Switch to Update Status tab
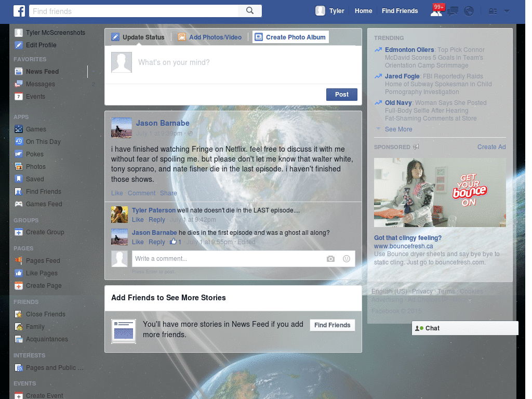This screenshot has height=399, width=532. (138, 37)
